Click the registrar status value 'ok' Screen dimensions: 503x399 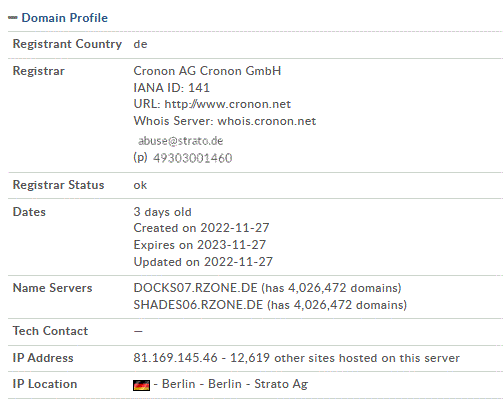[x=140, y=185]
